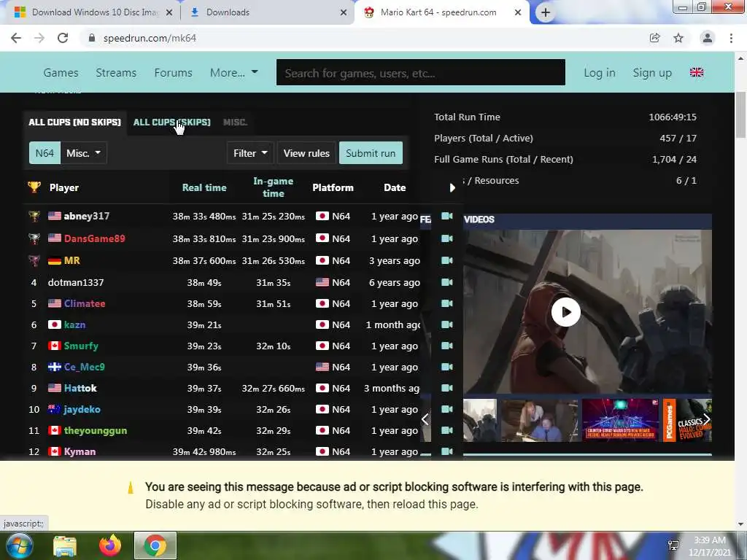The width and height of the screenshot is (747, 560).
Task: Launch Firefox from the taskbar
Action: [110, 545]
